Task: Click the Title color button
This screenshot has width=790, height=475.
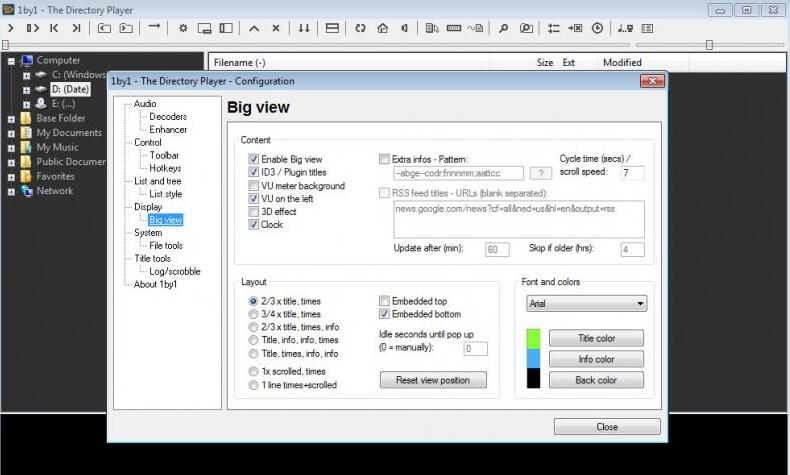Action: pyautogui.click(x=596, y=338)
